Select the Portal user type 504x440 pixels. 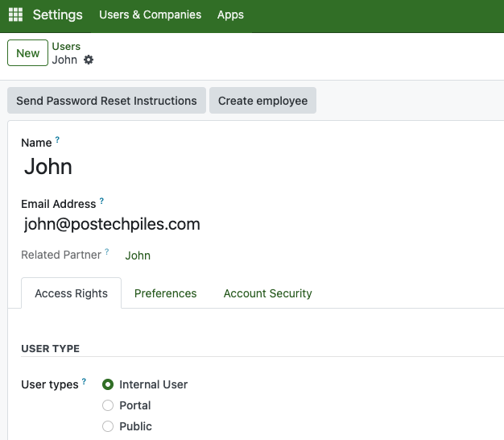coord(108,405)
